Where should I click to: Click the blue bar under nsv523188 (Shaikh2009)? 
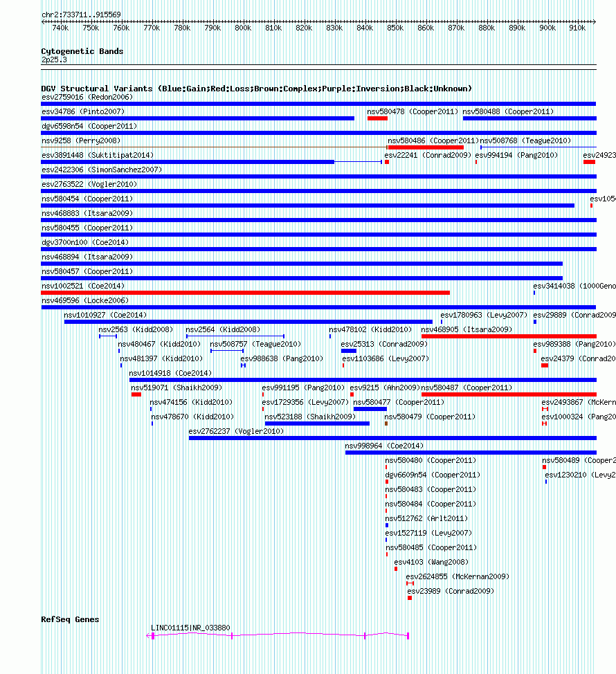click(317, 423)
